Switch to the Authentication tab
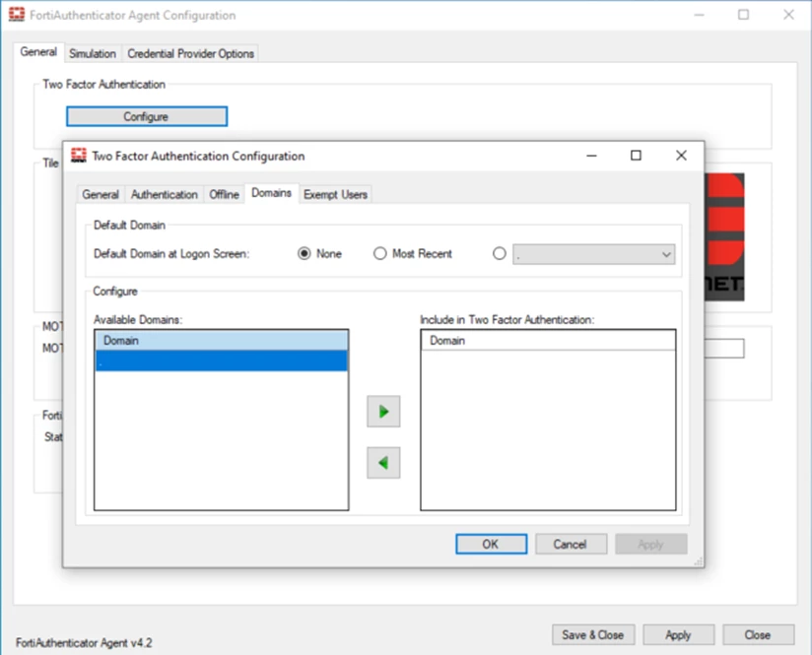This screenshot has width=812, height=655. (165, 195)
